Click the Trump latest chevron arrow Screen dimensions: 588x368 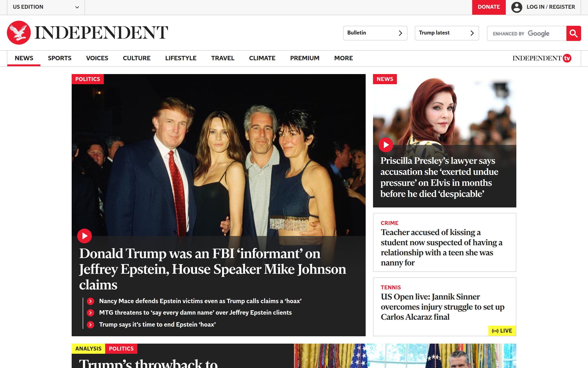[x=472, y=33]
